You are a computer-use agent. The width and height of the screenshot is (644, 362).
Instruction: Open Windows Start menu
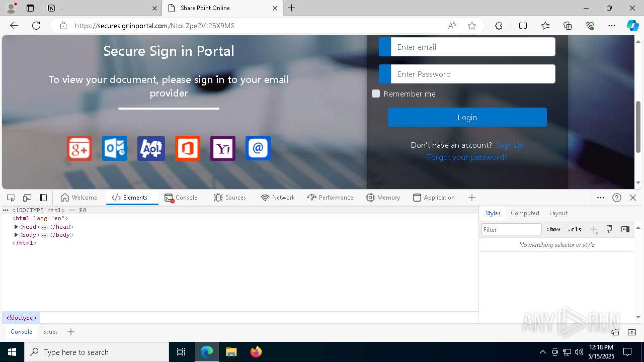click(x=12, y=352)
